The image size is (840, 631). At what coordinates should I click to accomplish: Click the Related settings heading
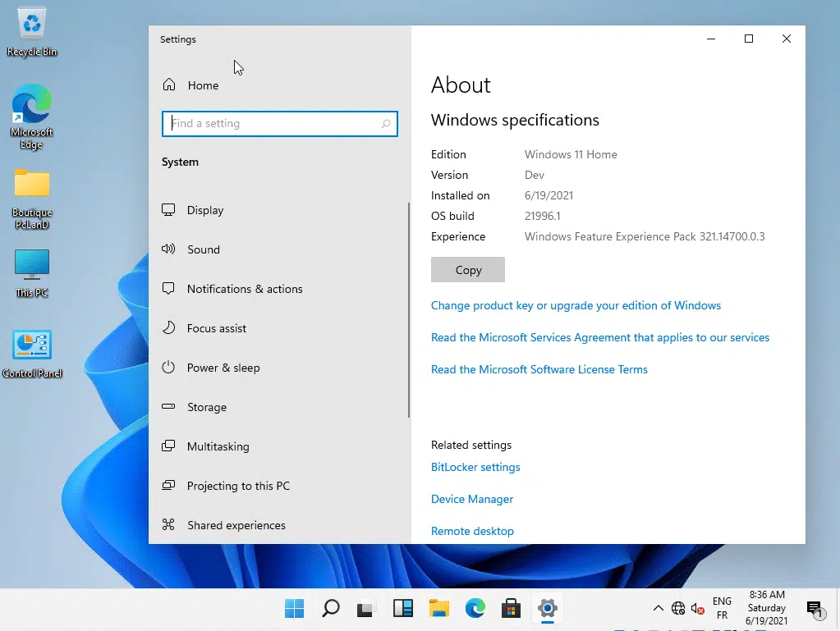pyautogui.click(x=470, y=445)
